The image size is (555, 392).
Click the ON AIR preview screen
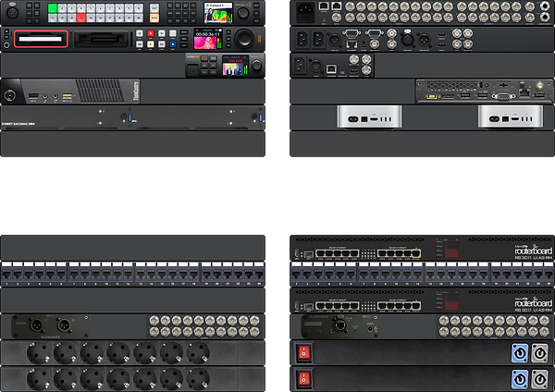pyautogui.click(x=235, y=66)
